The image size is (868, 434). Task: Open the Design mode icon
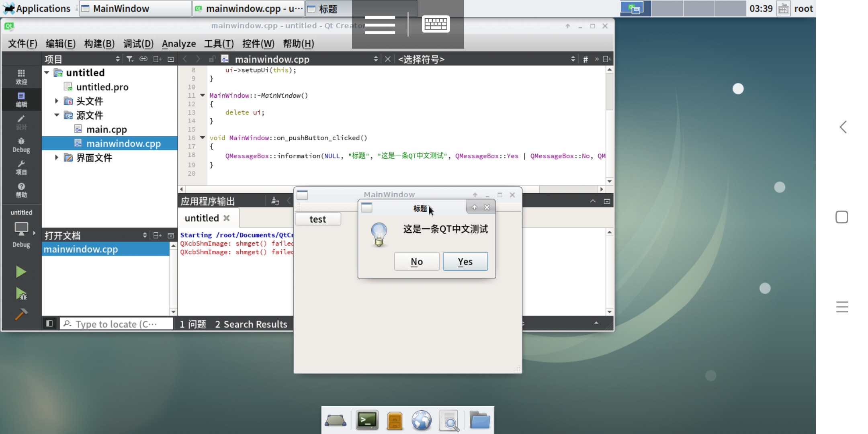[21, 122]
